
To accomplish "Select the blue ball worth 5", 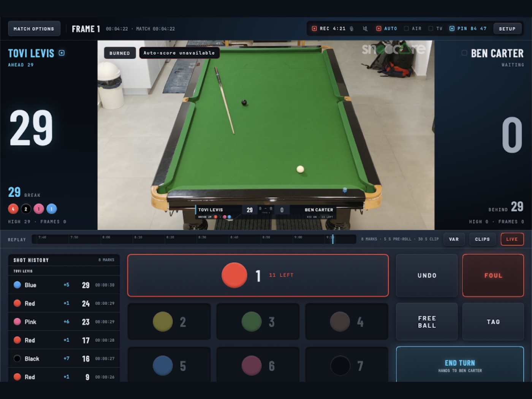I will click(169, 365).
